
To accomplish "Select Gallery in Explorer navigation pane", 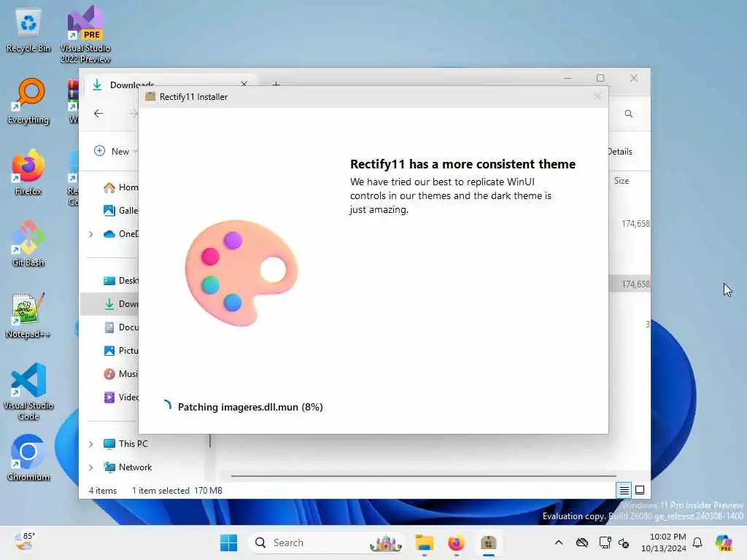I will (120, 211).
